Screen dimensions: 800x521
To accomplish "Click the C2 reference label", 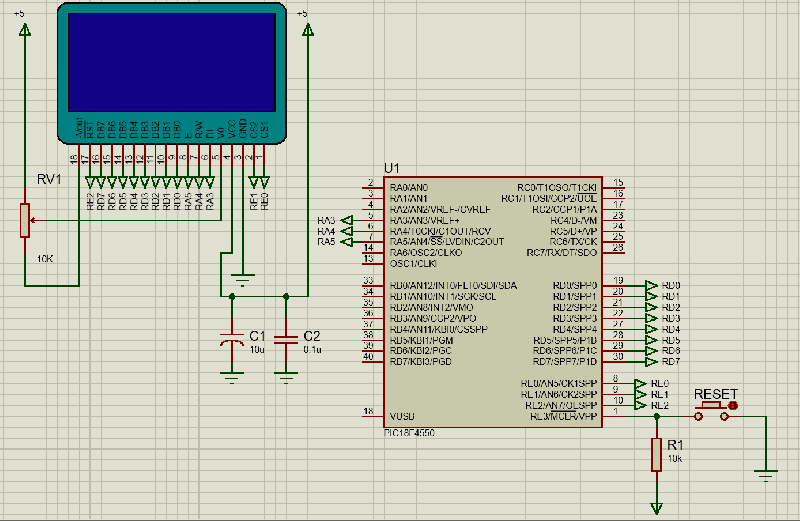I will [x=311, y=336].
